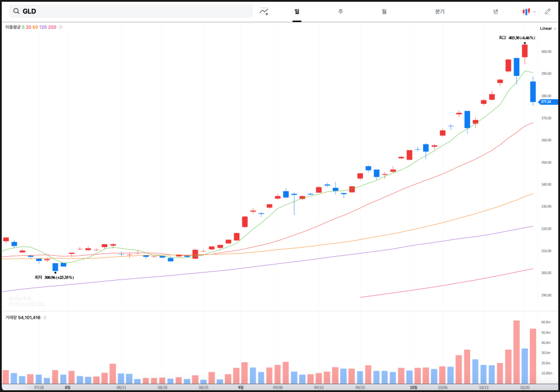Click the current price tag 377.24
Viewport: 560px width, 392px height.
tap(547, 101)
